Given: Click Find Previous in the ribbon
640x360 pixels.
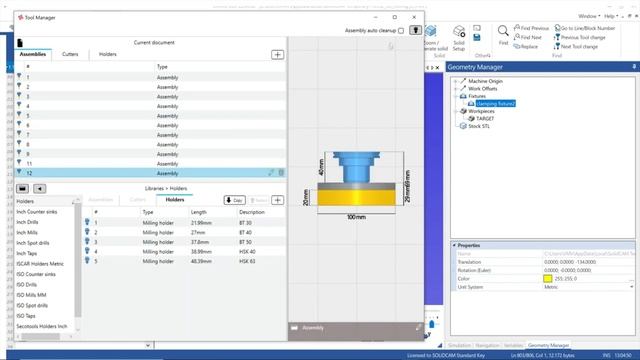Looking at the screenshot, I should [531, 28].
